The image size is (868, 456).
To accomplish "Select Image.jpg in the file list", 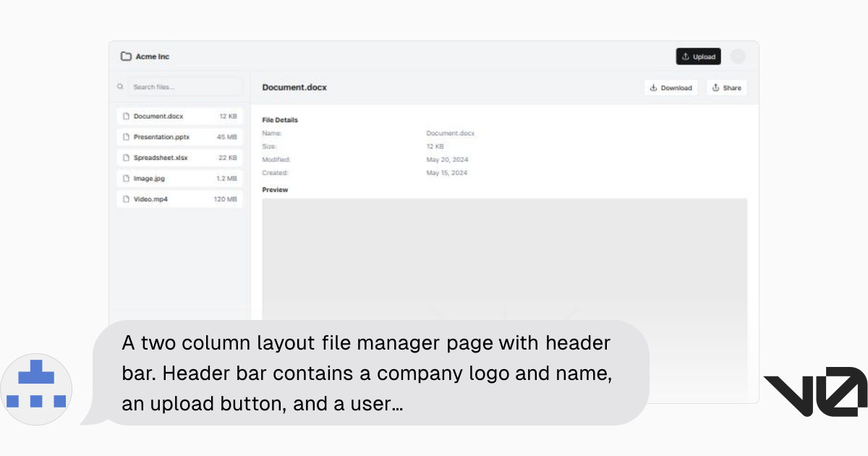I will pyautogui.click(x=179, y=178).
